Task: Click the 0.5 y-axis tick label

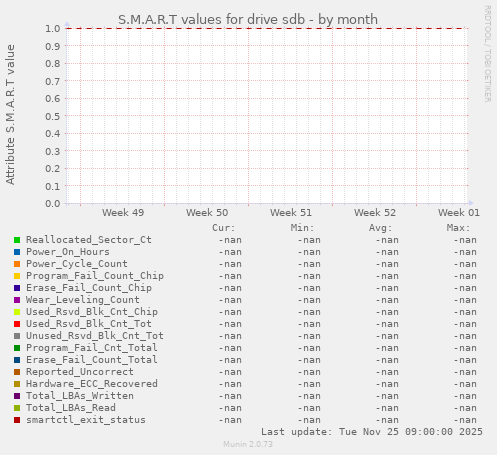Action: (53, 116)
